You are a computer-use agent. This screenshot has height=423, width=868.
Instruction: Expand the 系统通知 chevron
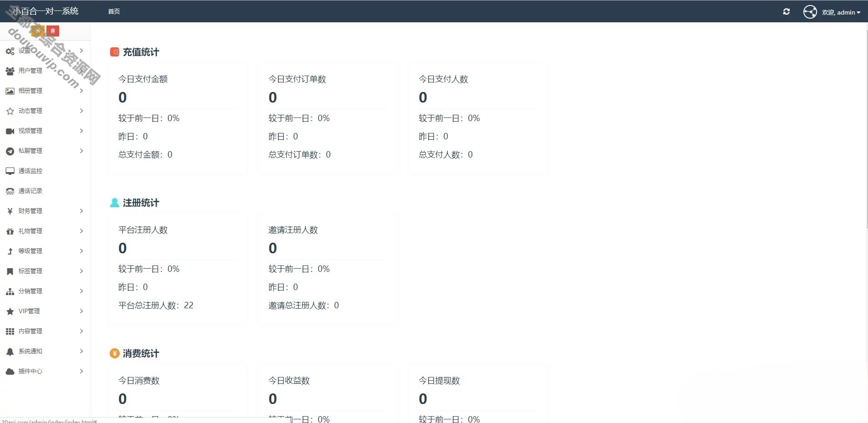81,351
